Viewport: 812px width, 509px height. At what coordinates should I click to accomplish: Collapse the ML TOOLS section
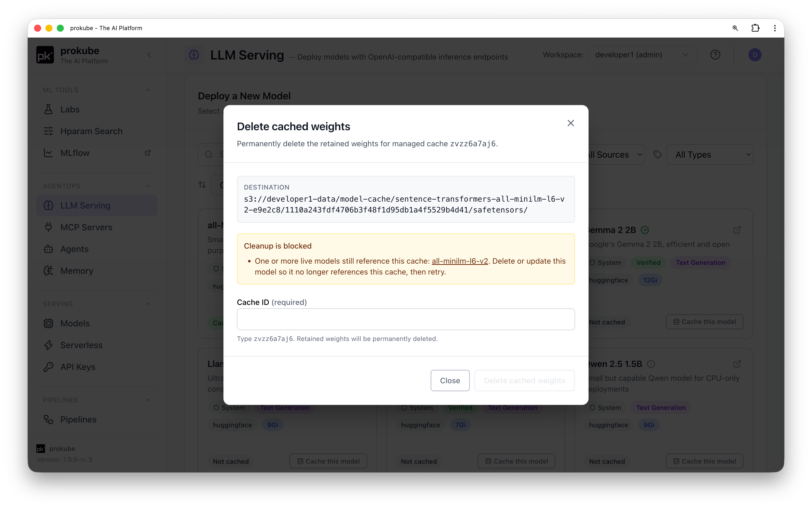click(x=148, y=90)
